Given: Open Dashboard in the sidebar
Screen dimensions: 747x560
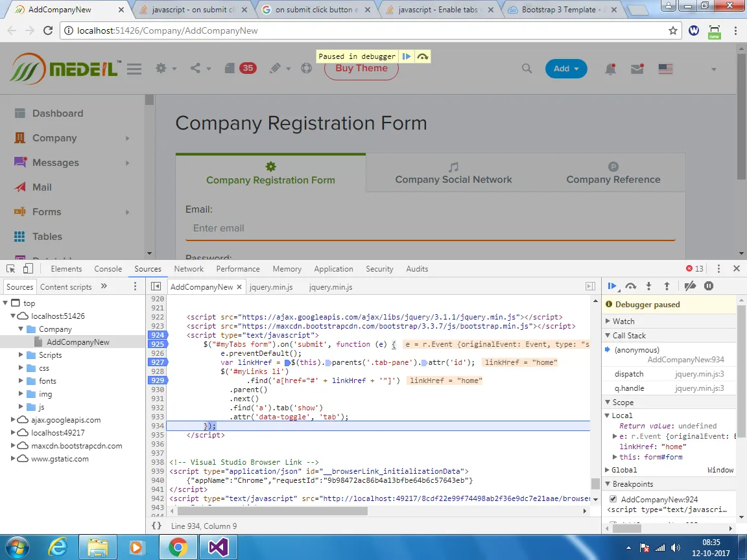Looking at the screenshot, I should coord(58,113).
